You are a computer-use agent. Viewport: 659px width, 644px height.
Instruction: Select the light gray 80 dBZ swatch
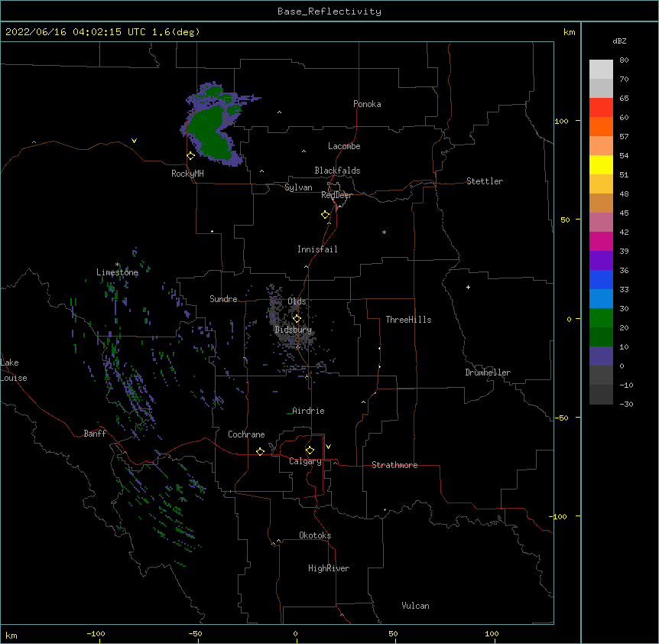pyautogui.click(x=601, y=70)
